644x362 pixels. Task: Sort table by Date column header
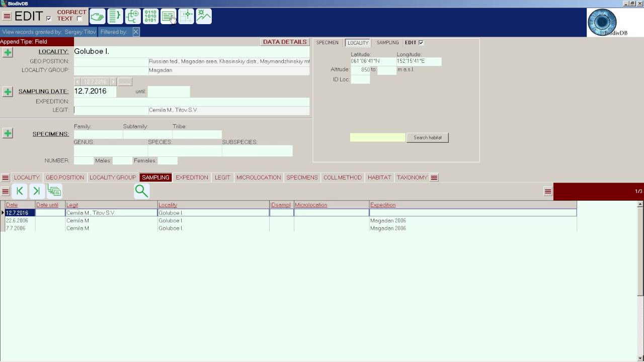click(20, 205)
